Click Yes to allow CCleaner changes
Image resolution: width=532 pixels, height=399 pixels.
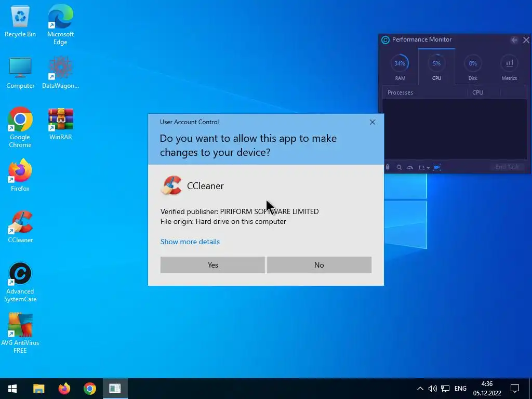tap(212, 265)
